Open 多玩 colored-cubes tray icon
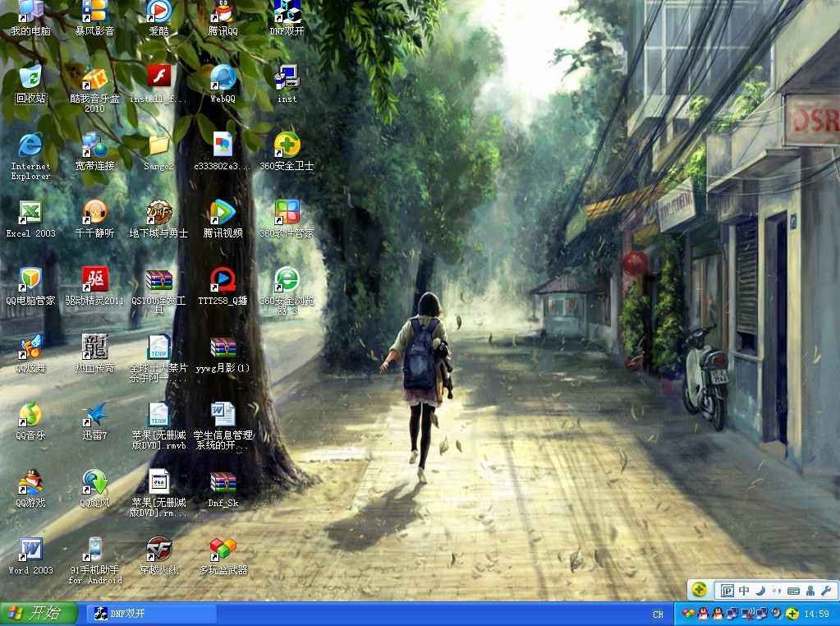Viewport: 840px width, 626px height. (688, 614)
